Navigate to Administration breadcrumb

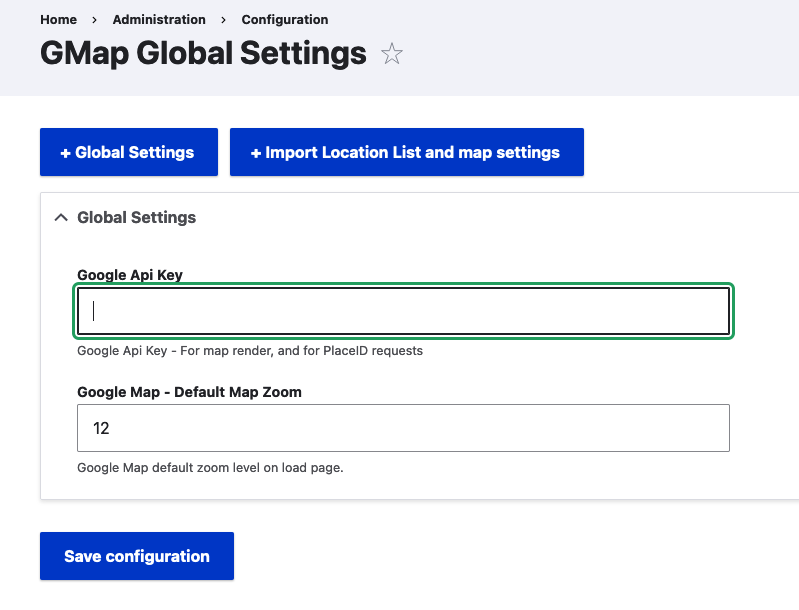[x=159, y=19]
